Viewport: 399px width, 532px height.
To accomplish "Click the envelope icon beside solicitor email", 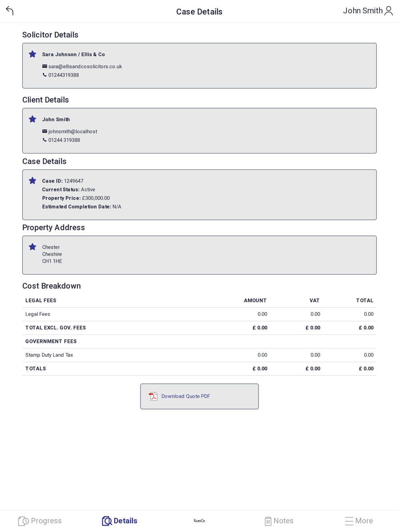I will pos(45,66).
